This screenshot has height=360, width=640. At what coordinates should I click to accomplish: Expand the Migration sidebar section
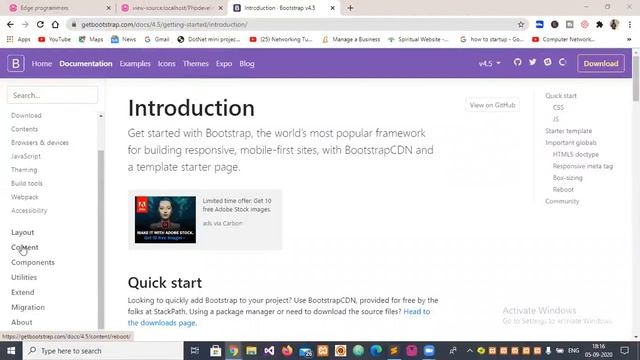tap(28, 307)
